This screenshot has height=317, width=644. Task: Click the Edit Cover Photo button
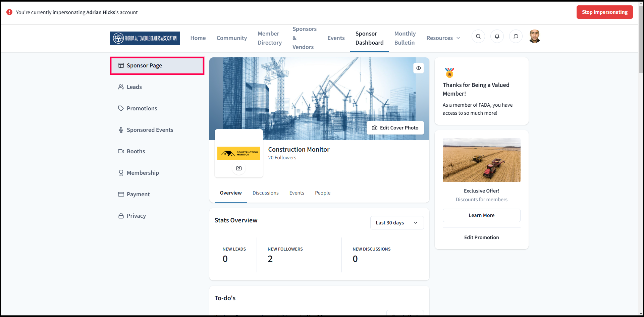pos(395,128)
